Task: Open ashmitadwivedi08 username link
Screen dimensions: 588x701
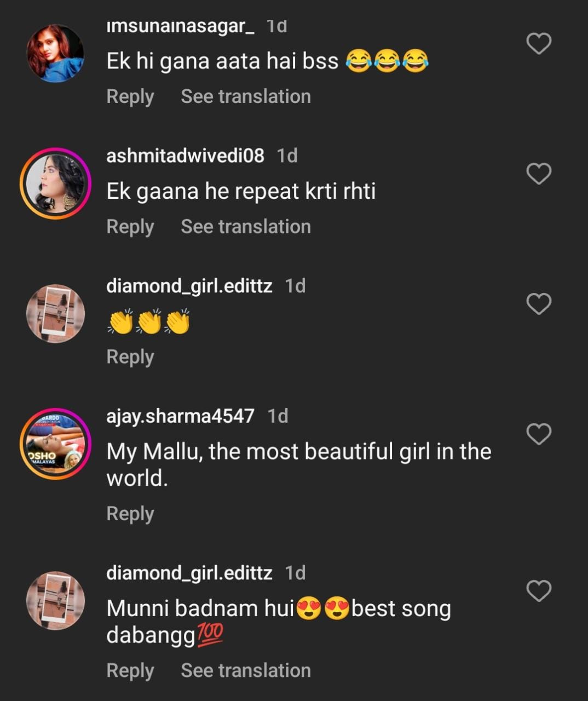Action: [185, 156]
